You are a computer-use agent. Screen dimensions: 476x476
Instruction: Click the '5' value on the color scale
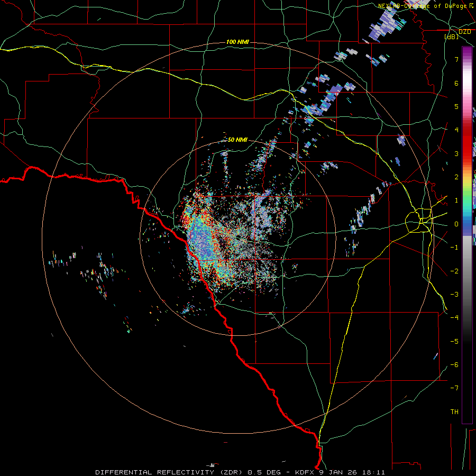point(456,106)
